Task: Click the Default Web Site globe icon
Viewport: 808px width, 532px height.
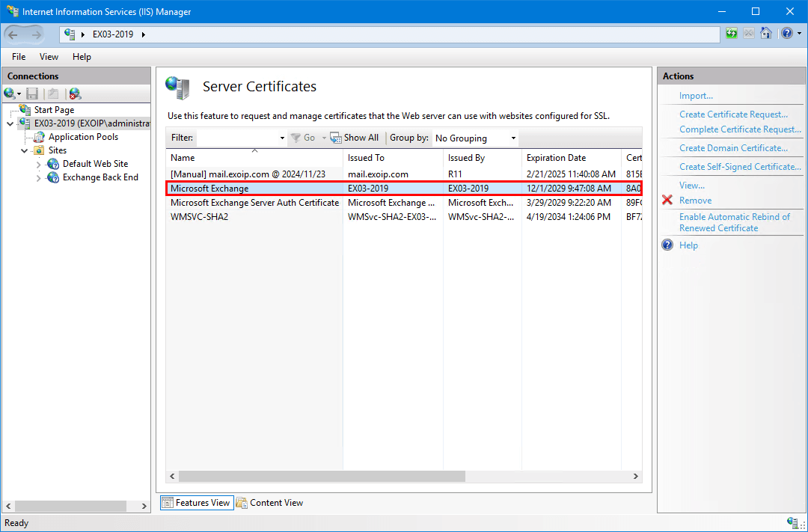Action: tap(53, 164)
